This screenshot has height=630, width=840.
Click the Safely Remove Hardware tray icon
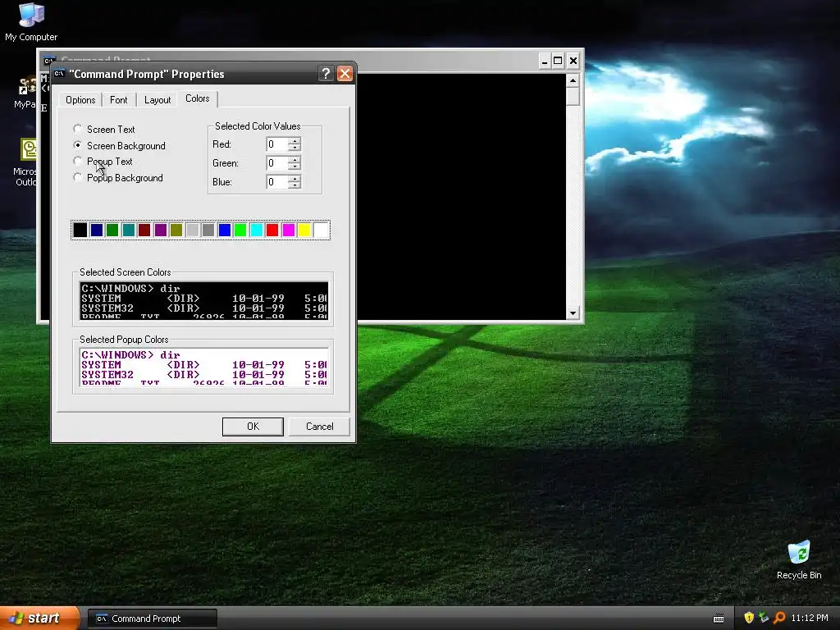click(x=764, y=618)
